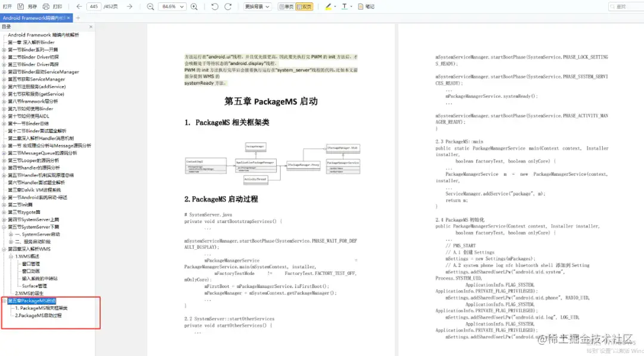This screenshot has height=356, width=644.
Task: Expand 第二节Binder Driver初探 tree node
Action: point(4,57)
